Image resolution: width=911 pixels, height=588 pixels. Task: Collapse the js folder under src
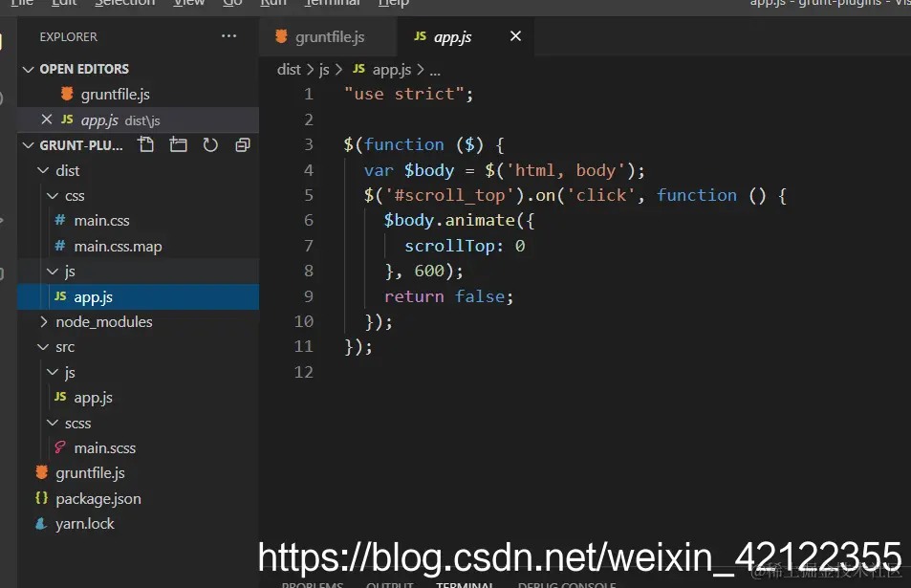point(53,372)
